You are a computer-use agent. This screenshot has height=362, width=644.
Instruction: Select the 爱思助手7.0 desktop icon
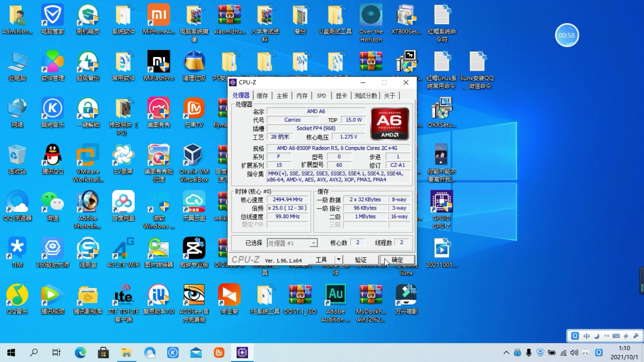pyautogui.click(x=159, y=299)
